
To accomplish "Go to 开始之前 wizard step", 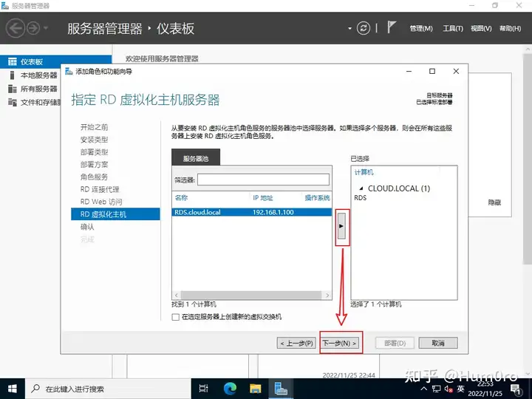I will tap(94, 127).
